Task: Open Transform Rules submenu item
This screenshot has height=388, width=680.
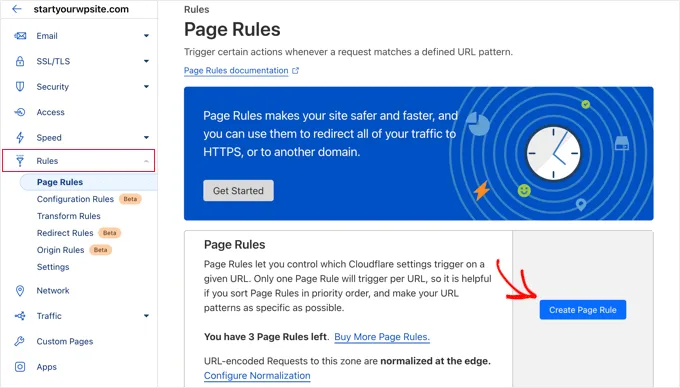Action: (69, 216)
